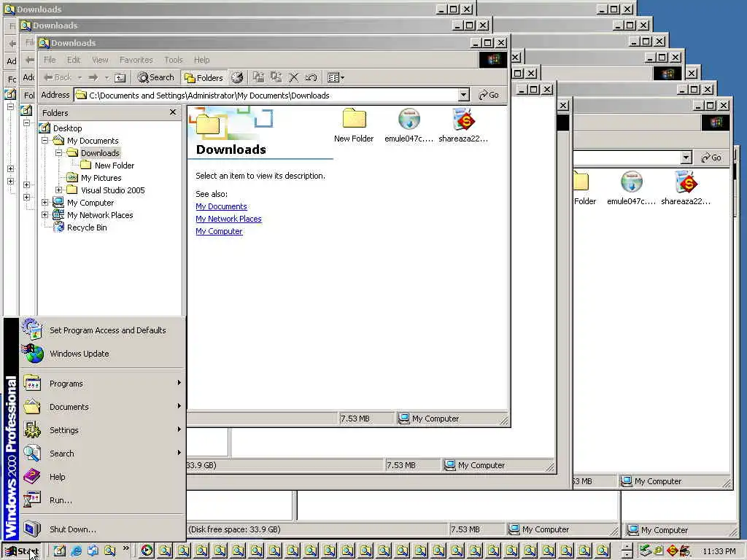747x560 pixels.
Task: Select shareaza22 icon in rightmost background window
Action: (x=686, y=188)
